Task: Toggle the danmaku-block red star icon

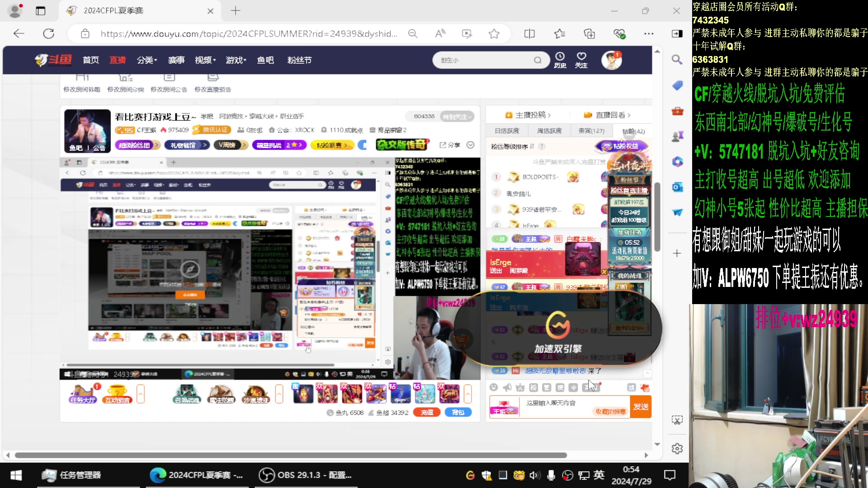Action: 645,388
